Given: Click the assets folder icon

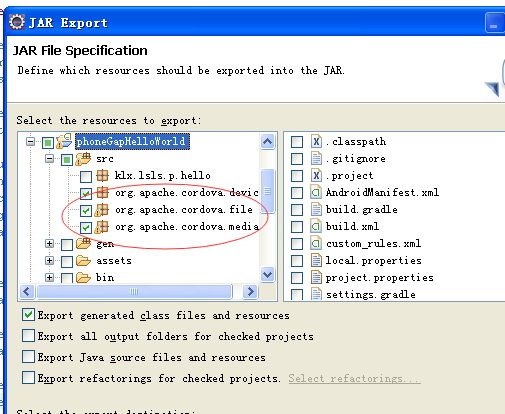Looking at the screenshot, I should (x=83, y=260).
